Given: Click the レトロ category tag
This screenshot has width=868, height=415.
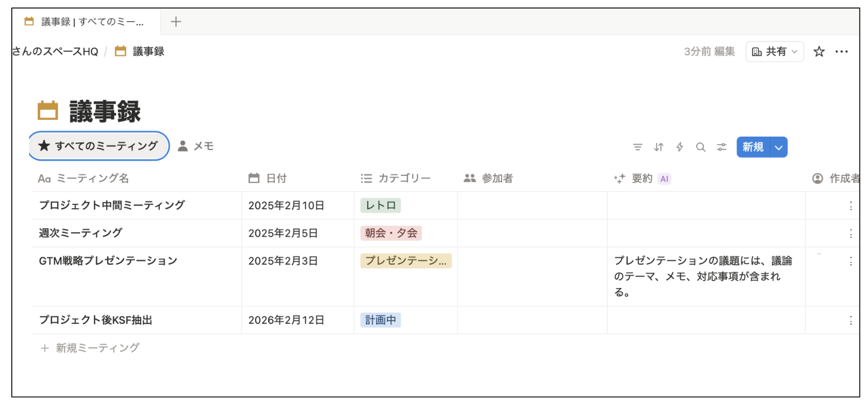Looking at the screenshot, I should [x=381, y=205].
